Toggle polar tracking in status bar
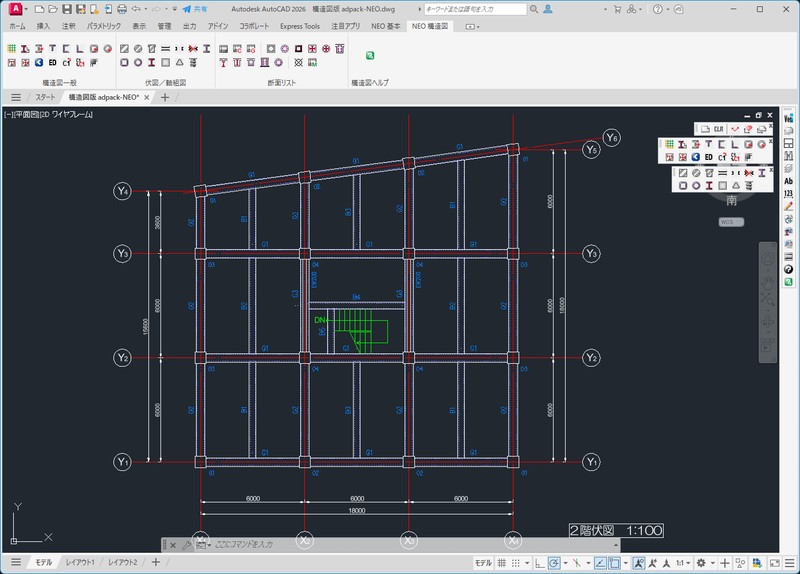Screen dimensions: 800x574 tap(553, 563)
